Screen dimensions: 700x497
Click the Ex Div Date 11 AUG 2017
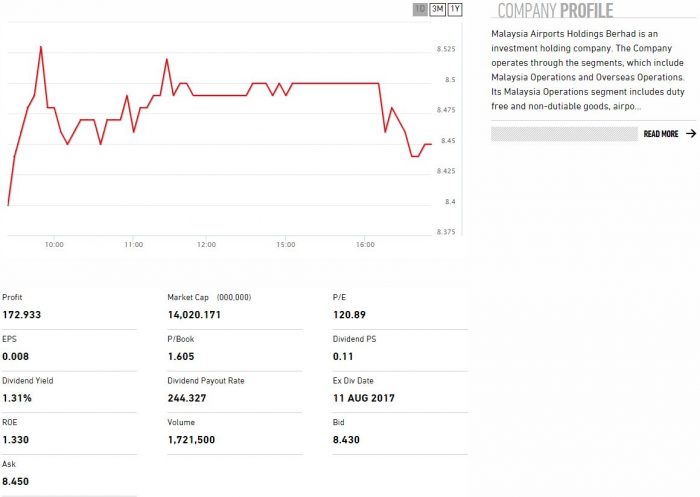(364, 398)
